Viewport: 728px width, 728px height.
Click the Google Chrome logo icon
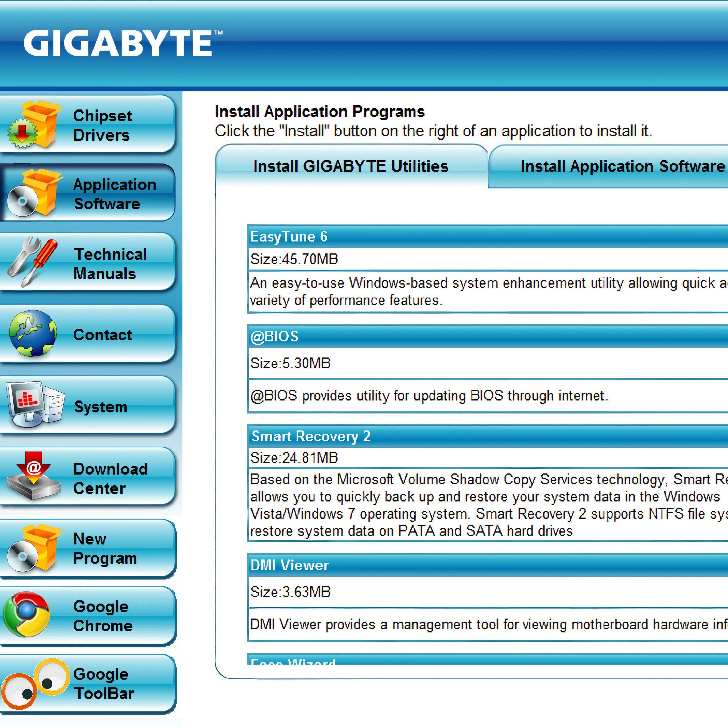(x=26, y=614)
